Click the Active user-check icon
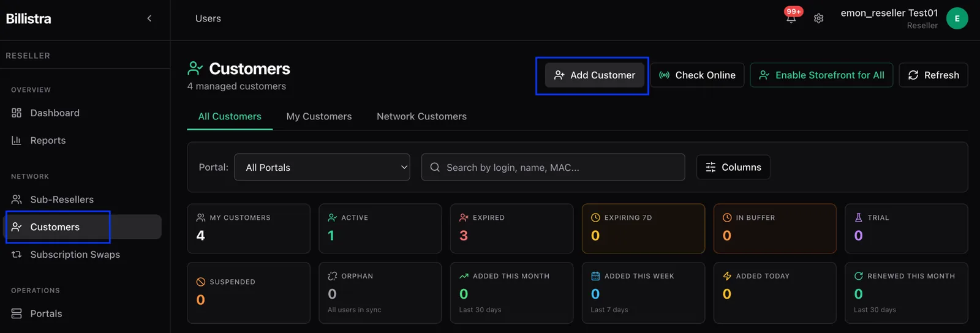The width and height of the screenshot is (980, 333). tap(333, 217)
